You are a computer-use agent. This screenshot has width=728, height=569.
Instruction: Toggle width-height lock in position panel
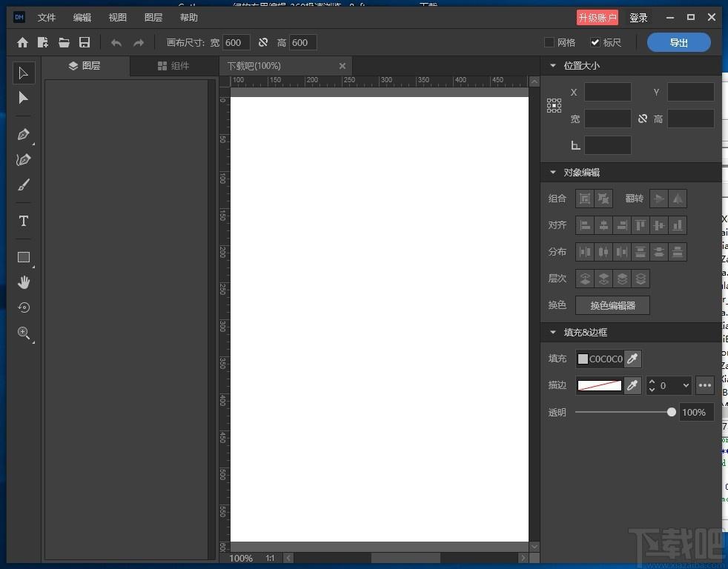(x=643, y=119)
